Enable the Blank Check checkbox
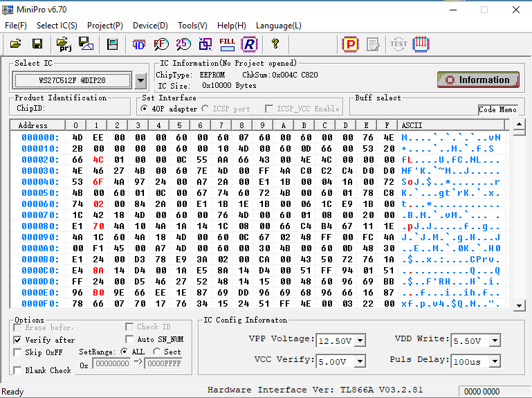The height and width of the screenshot is (398, 532). tap(17, 370)
